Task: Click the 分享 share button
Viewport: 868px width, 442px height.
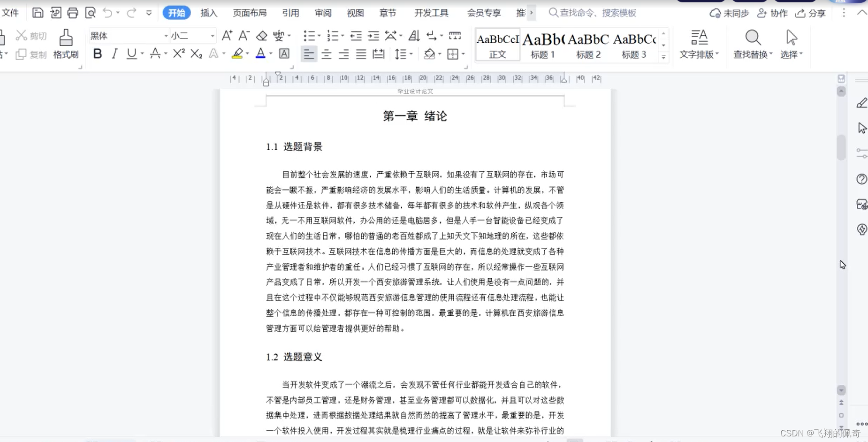Action: coord(810,13)
